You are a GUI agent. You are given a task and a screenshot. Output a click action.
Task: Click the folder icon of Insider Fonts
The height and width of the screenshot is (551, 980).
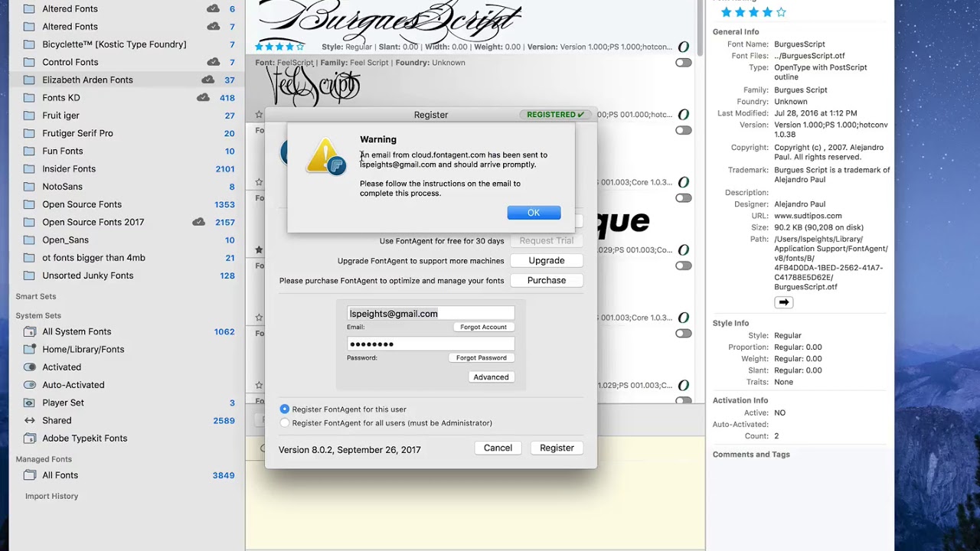(x=29, y=168)
